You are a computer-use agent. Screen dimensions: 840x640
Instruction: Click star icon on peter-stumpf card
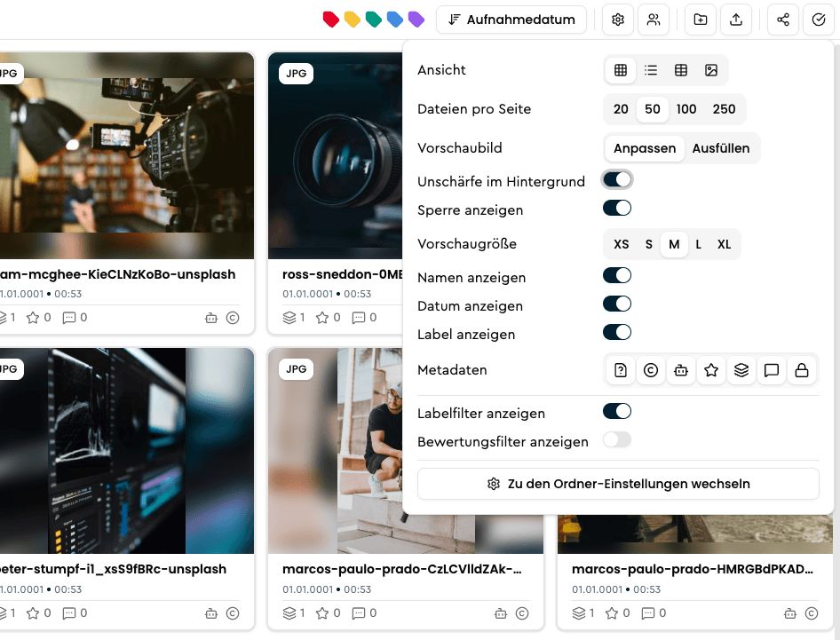click(33, 613)
